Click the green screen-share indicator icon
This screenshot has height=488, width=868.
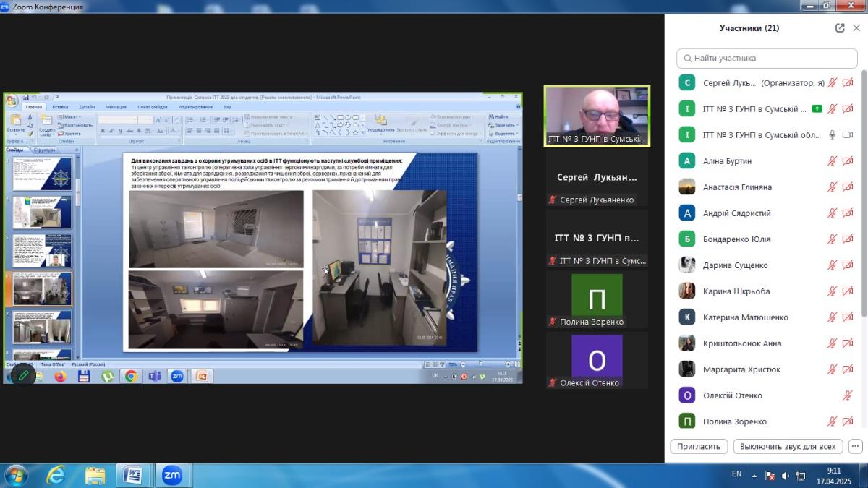point(817,109)
